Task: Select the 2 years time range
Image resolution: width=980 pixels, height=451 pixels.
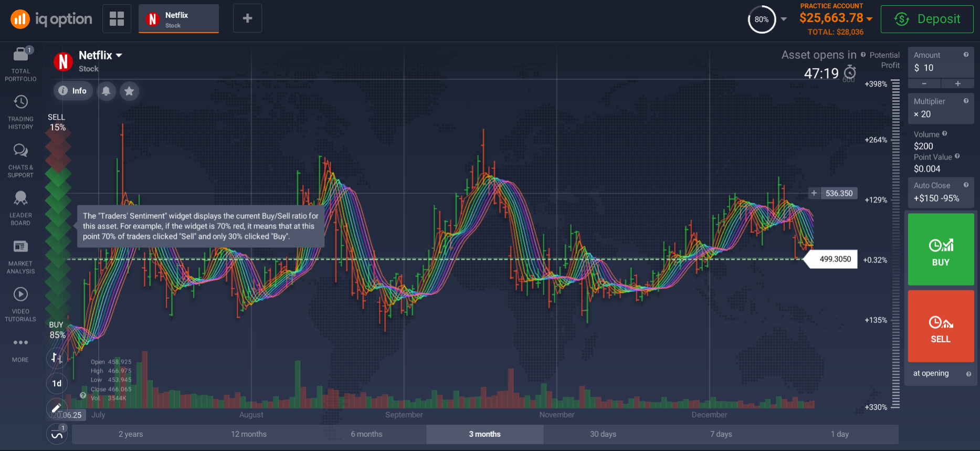Action: [x=131, y=434]
